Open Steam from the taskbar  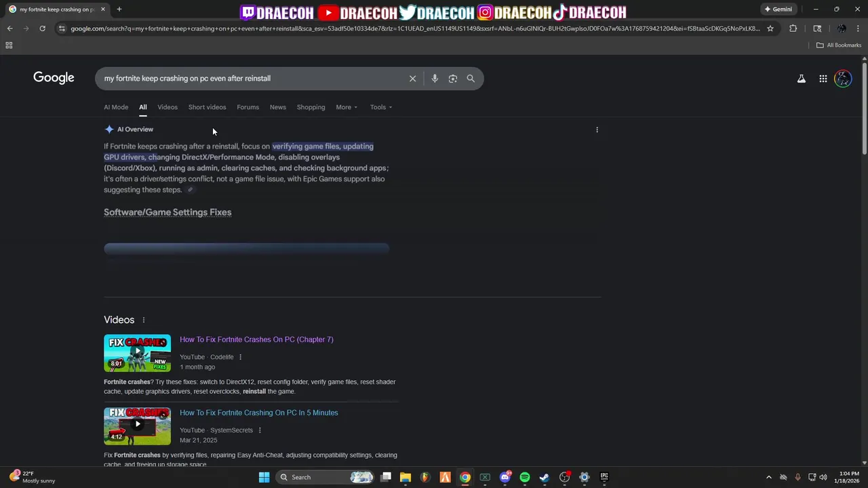pyautogui.click(x=545, y=477)
